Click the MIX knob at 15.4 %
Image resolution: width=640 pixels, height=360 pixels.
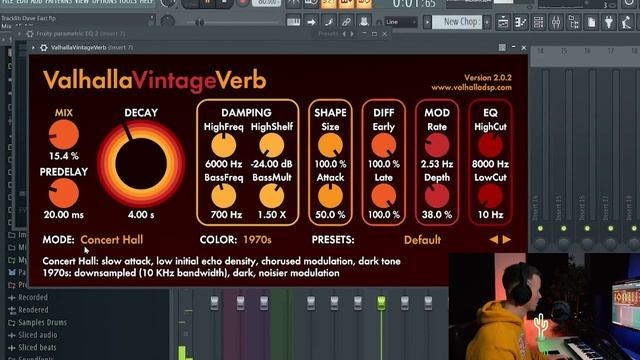(64, 135)
